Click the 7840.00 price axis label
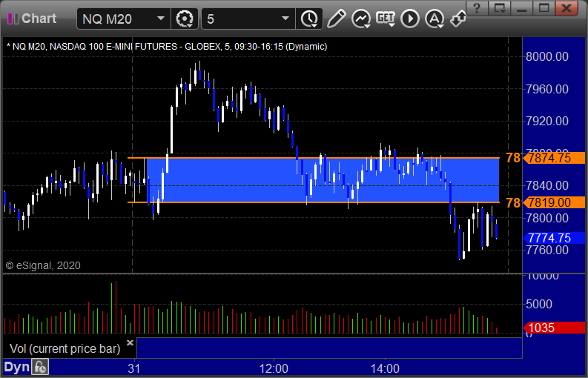This screenshot has height=378, width=588. pyautogui.click(x=547, y=185)
